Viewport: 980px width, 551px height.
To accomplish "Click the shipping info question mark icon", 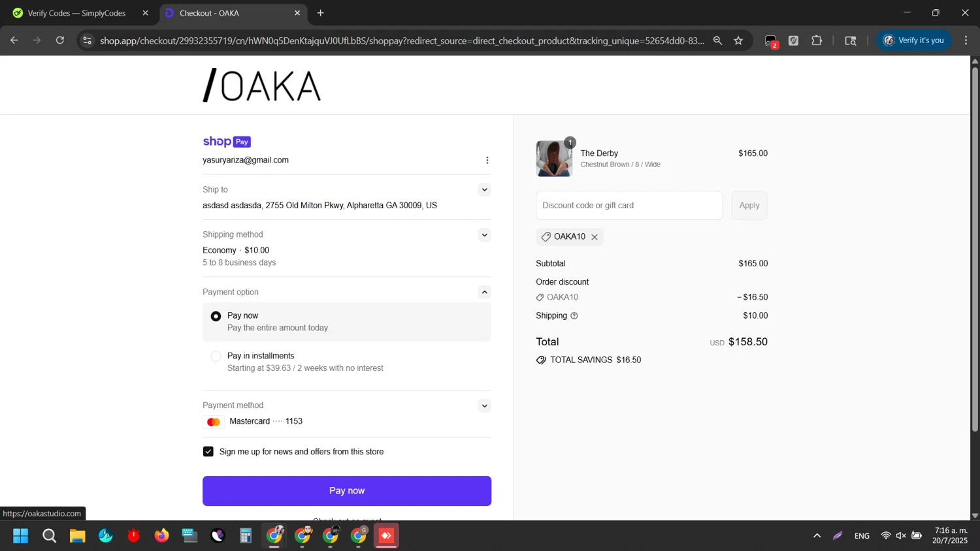I will [574, 316].
